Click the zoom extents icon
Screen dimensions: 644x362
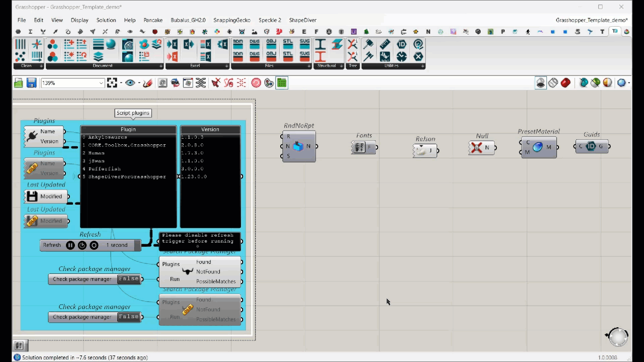[112, 83]
